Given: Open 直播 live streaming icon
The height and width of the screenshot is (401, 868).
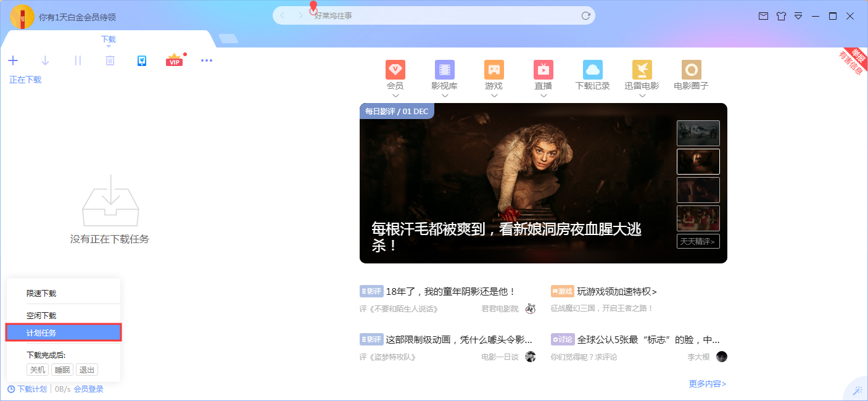Looking at the screenshot, I should (x=543, y=70).
